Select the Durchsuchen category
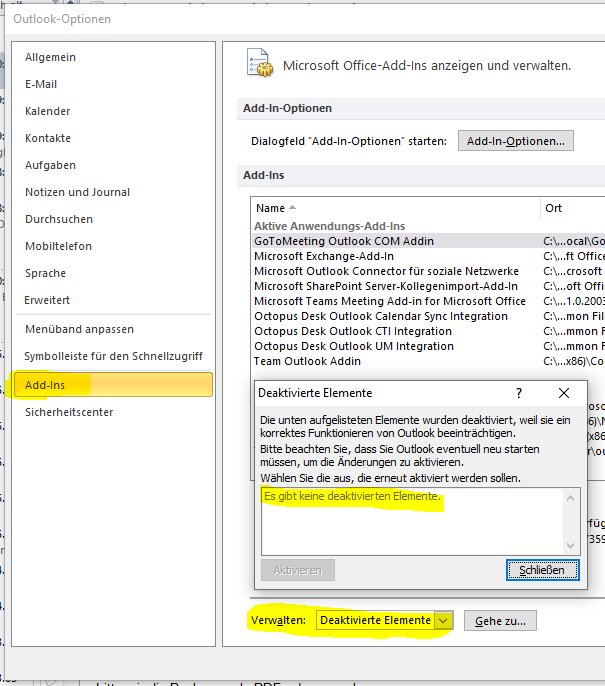The width and height of the screenshot is (605, 686). tap(59, 219)
